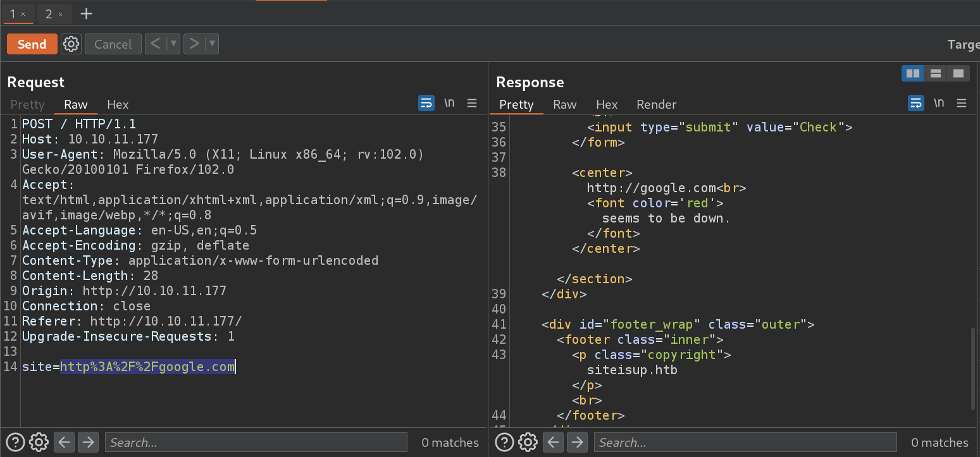
Task: Go to next Response search match
Action: [578, 442]
